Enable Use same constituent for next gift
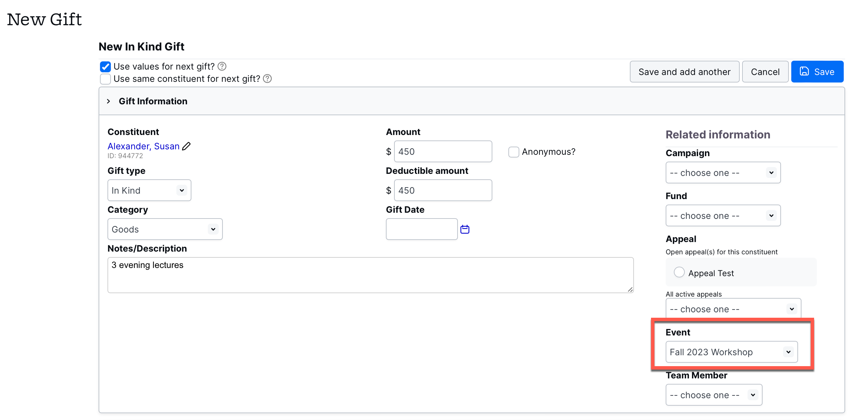This screenshot has height=420, width=868. [x=105, y=79]
